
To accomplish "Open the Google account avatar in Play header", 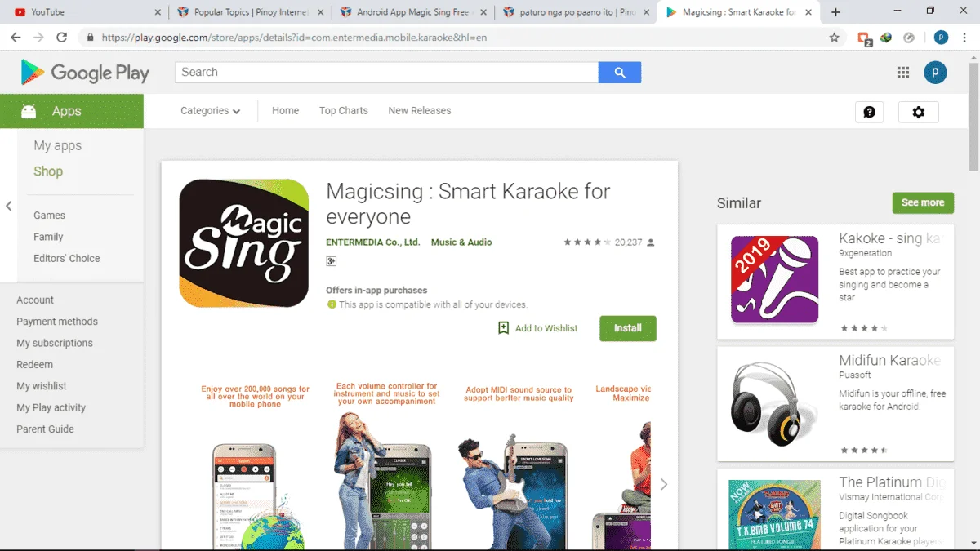I will 935,73.
